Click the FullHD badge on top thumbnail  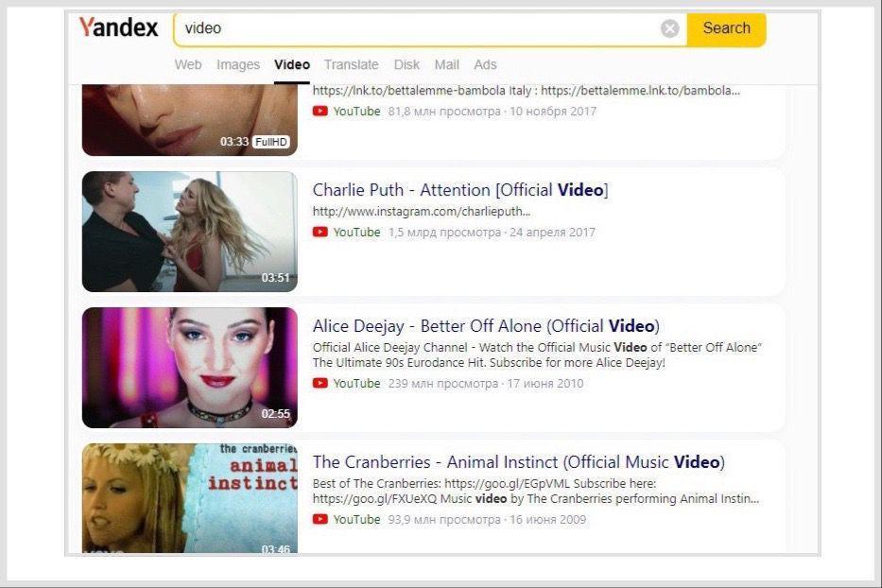coord(271,142)
